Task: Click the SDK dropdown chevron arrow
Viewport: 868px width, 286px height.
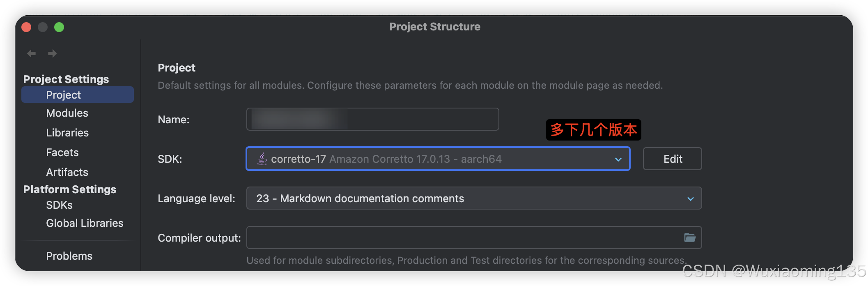Action: pyautogui.click(x=618, y=159)
